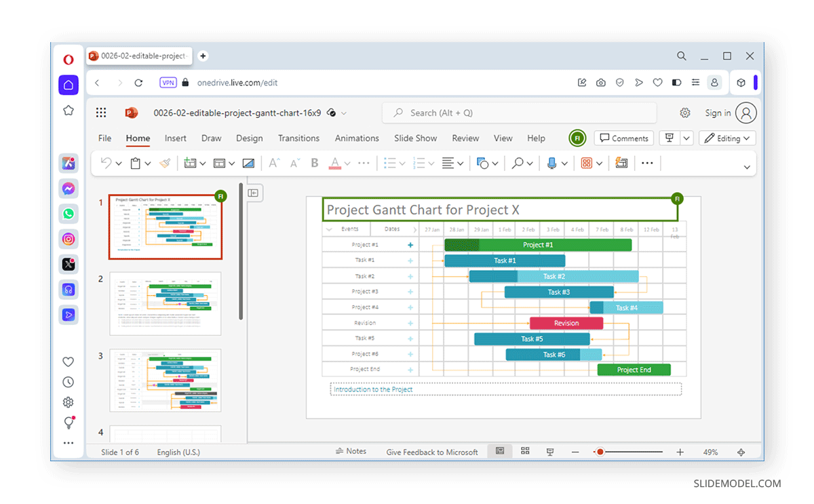
Task: Increase font size icon
Action: [274, 163]
